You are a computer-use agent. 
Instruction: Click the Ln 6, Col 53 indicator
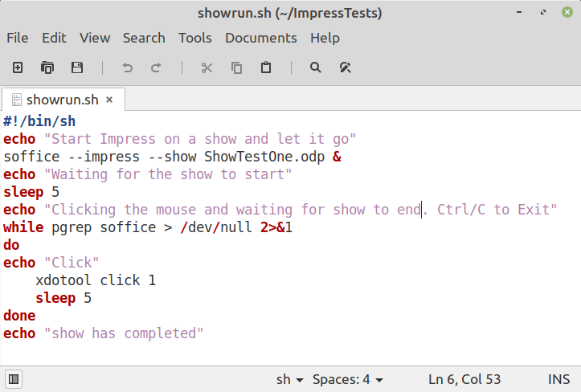(464, 379)
